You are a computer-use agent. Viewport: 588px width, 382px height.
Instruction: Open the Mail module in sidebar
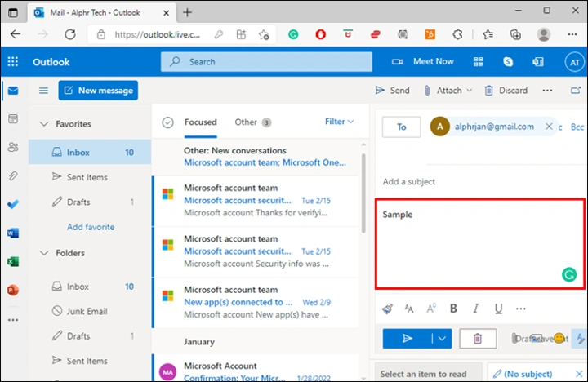coord(13,91)
